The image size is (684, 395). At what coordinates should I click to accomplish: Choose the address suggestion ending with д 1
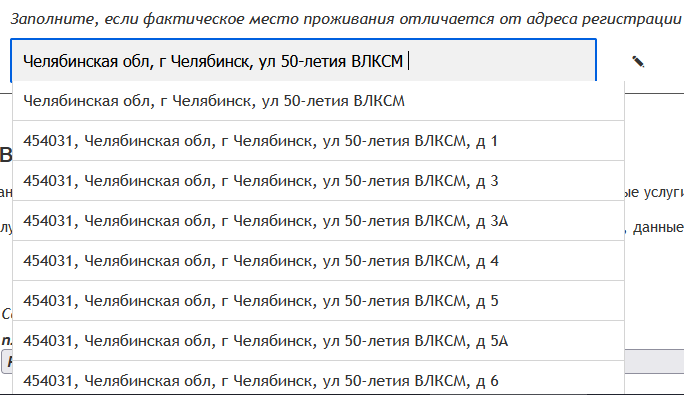[318, 141]
